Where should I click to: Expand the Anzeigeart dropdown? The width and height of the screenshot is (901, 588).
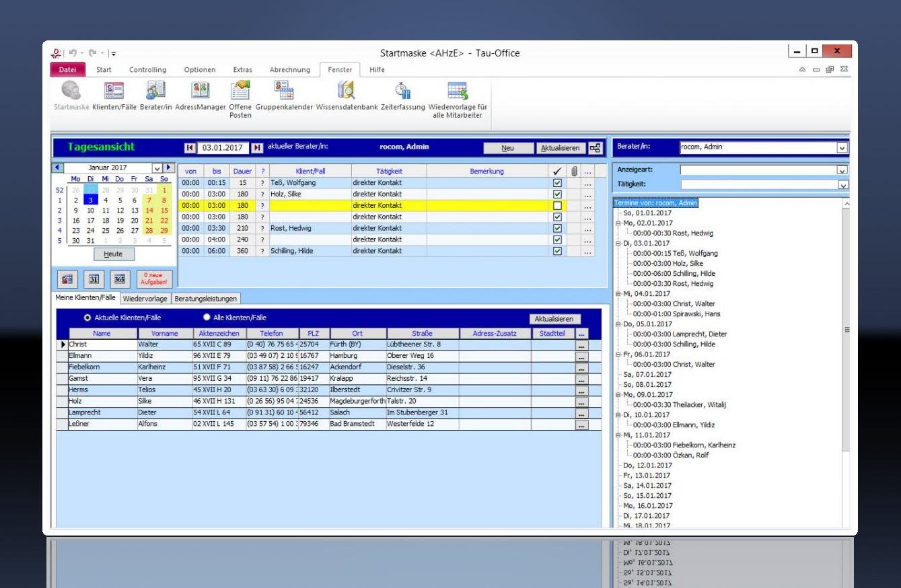point(842,170)
